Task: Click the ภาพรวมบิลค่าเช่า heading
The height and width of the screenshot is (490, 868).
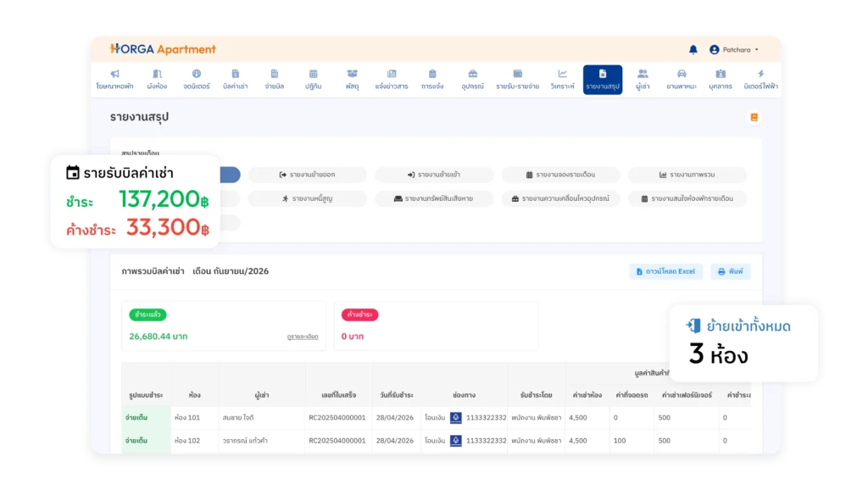Action: pos(153,271)
